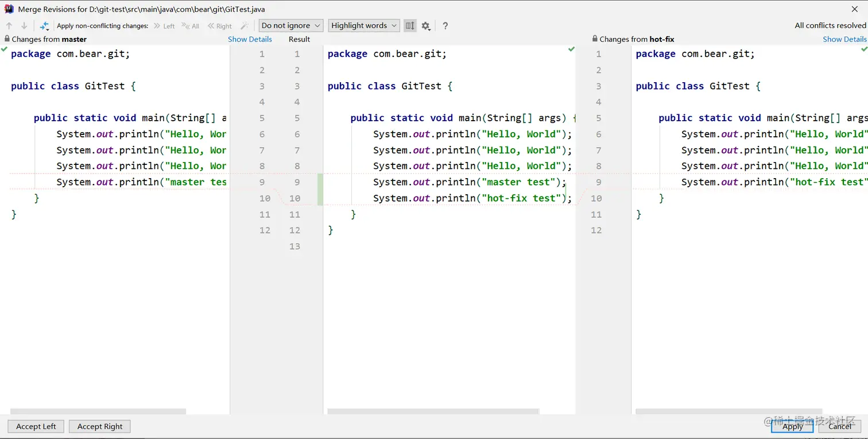The image size is (868, 439).
Task: Click green checkmark in master pane corner
Action: point(5,49)
